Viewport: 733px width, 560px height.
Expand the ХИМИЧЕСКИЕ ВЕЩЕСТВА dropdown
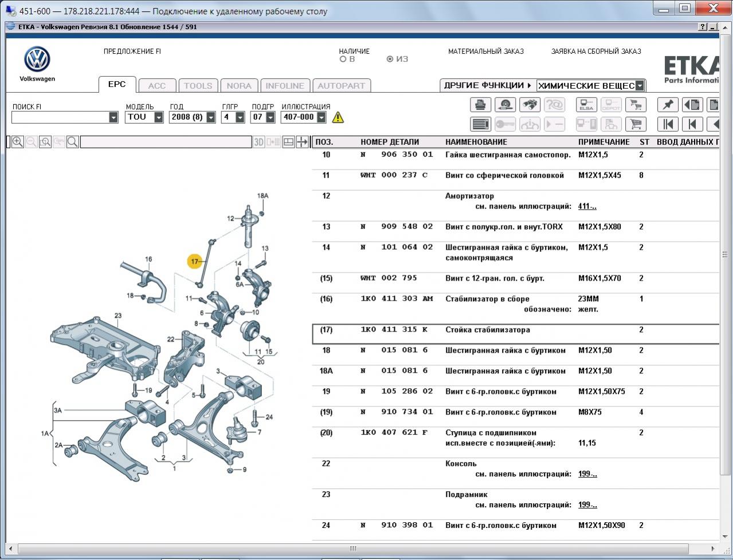pyautogui.click(x=640, y=86)
